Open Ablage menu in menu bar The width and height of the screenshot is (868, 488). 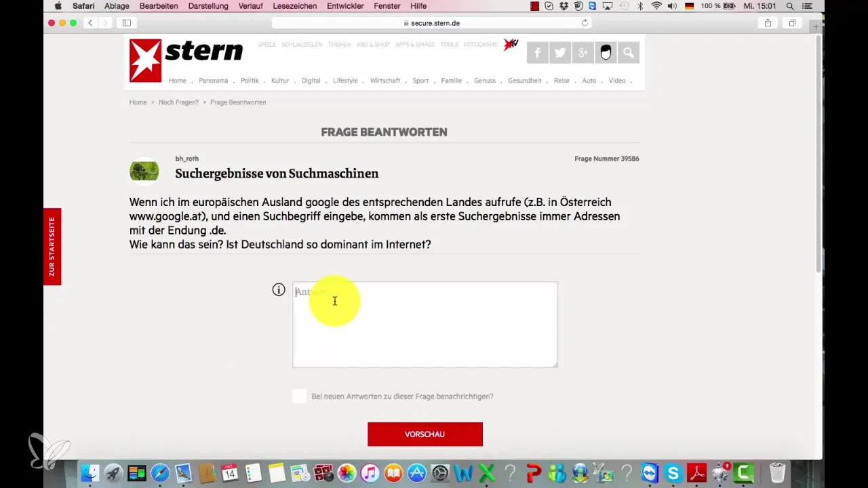[x=117, y=6]
